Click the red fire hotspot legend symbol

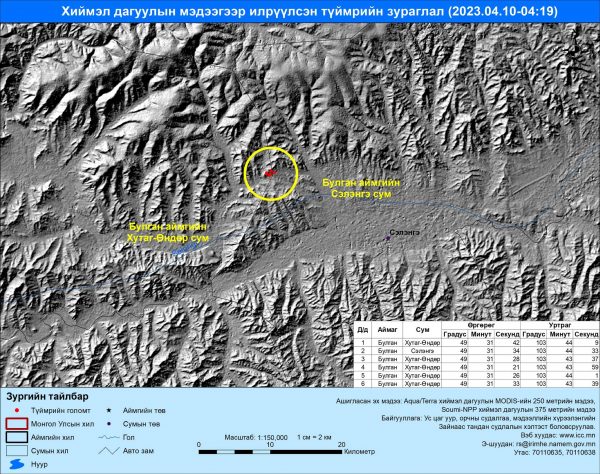[18, 410]
